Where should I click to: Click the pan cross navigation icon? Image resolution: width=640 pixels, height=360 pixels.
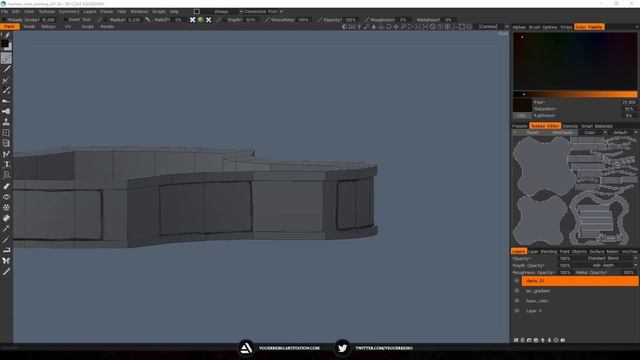(x=396, y=27)
